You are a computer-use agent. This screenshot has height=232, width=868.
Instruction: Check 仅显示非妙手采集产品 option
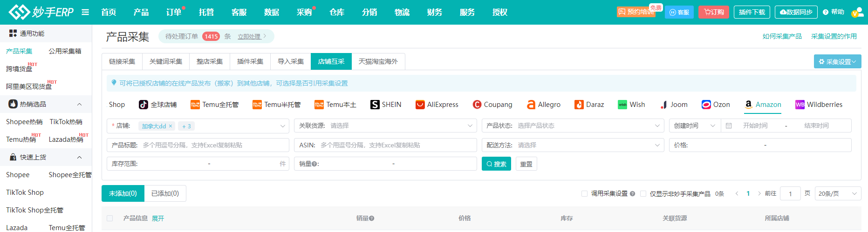pyautogui.click(x=643, y=194)
